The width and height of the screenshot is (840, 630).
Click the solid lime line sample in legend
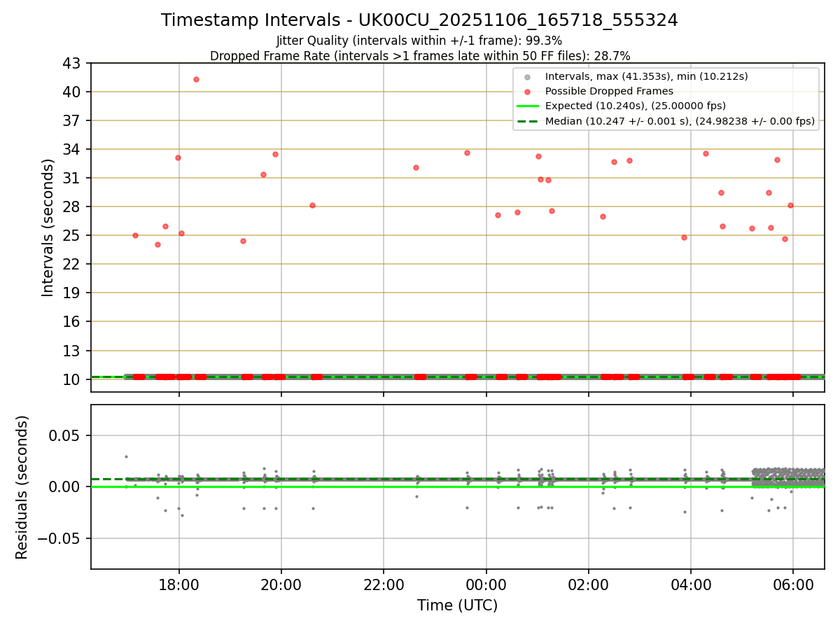(528, 106)
